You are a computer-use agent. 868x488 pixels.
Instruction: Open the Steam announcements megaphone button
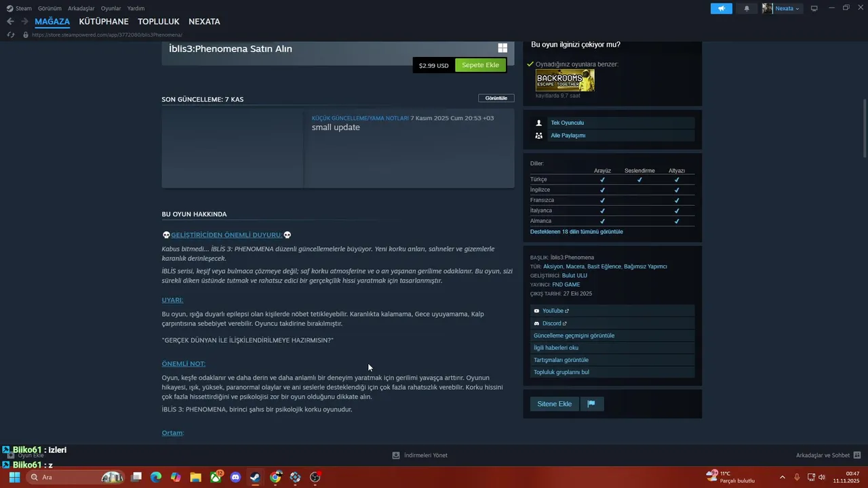(x=721, y=8)
